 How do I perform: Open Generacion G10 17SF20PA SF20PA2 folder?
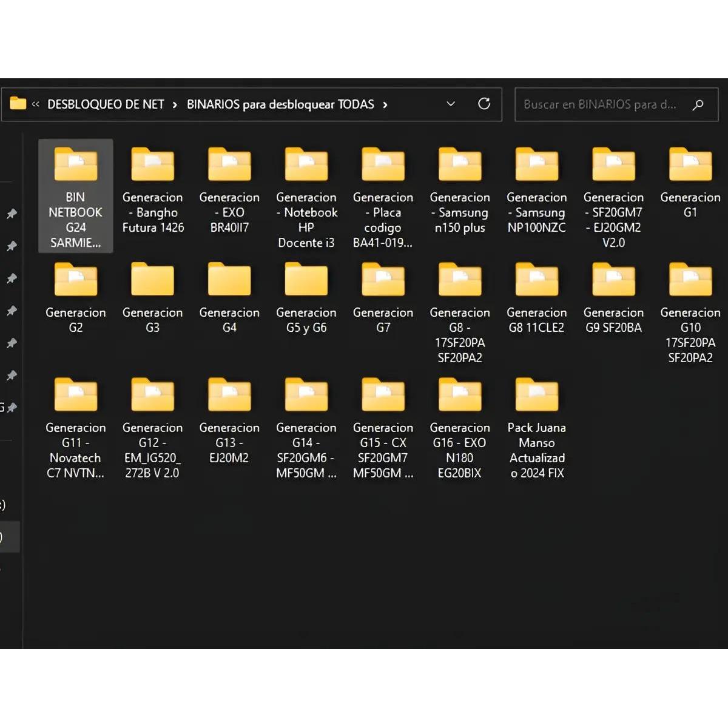tap(690, 312)
